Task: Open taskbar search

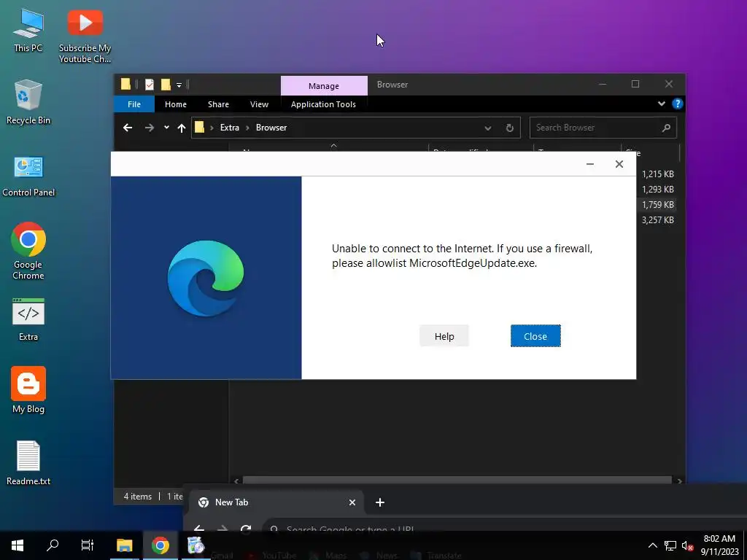Action: click(53, 545)
